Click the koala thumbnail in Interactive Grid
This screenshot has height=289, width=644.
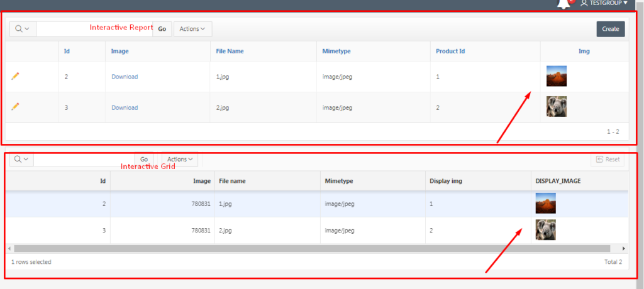point(545,230)
